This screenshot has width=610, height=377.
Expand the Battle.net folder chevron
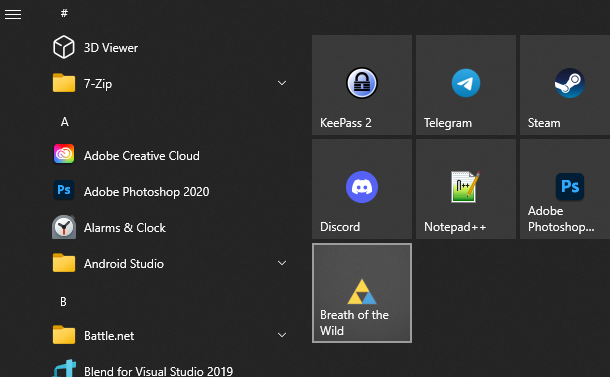pos(282,335)
